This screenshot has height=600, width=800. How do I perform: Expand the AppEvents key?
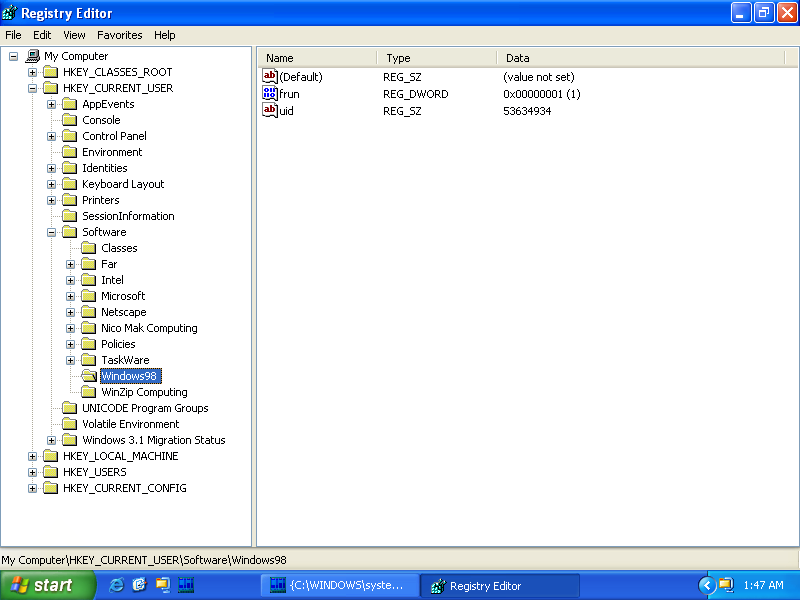tap(52, 105)
